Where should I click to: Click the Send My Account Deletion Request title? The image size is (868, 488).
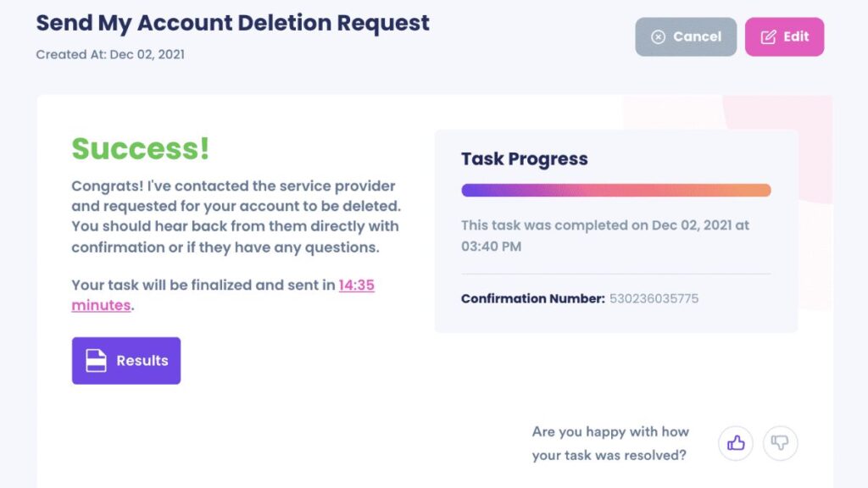click(x=232, y=23)
